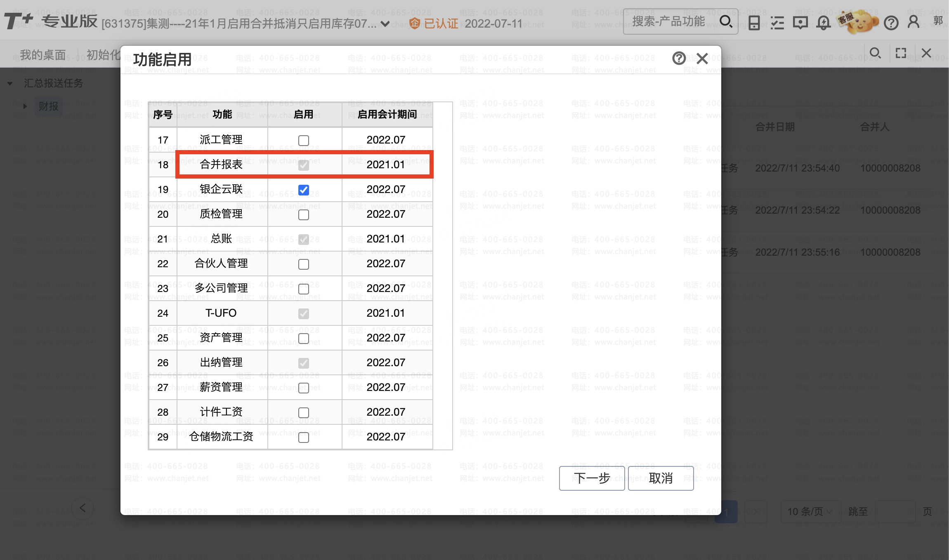Open the user profile icon

914,22
